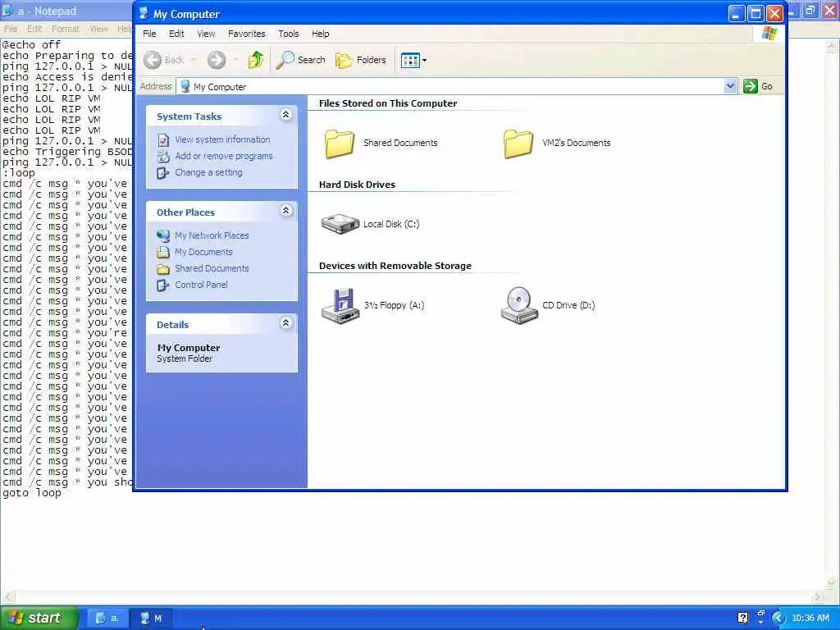840x630 pixels.
Task: Click the help question mark tray icon
Action: coord(742,618)
